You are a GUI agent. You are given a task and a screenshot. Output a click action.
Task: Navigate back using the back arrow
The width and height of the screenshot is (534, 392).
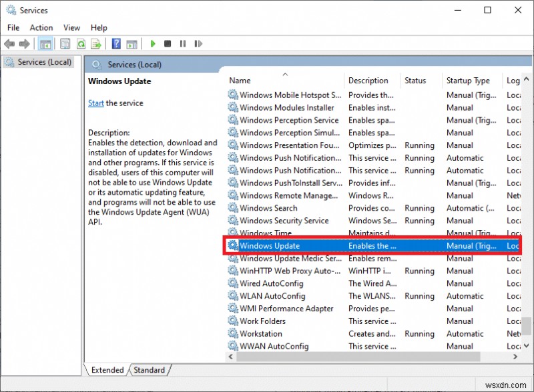(9, 43)
